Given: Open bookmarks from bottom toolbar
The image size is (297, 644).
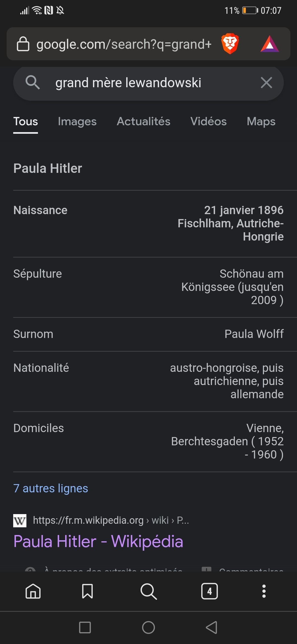Looking at the screenshot, I should coord(87,591).
